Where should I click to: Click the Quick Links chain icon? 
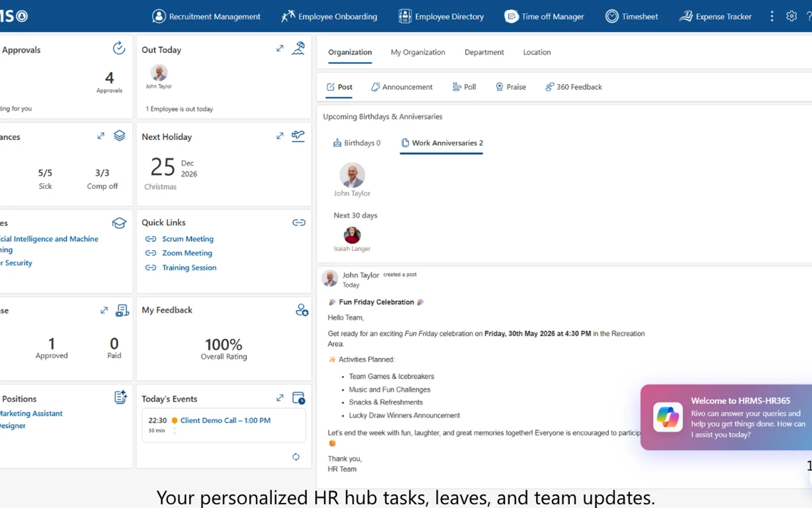(299, 223)
